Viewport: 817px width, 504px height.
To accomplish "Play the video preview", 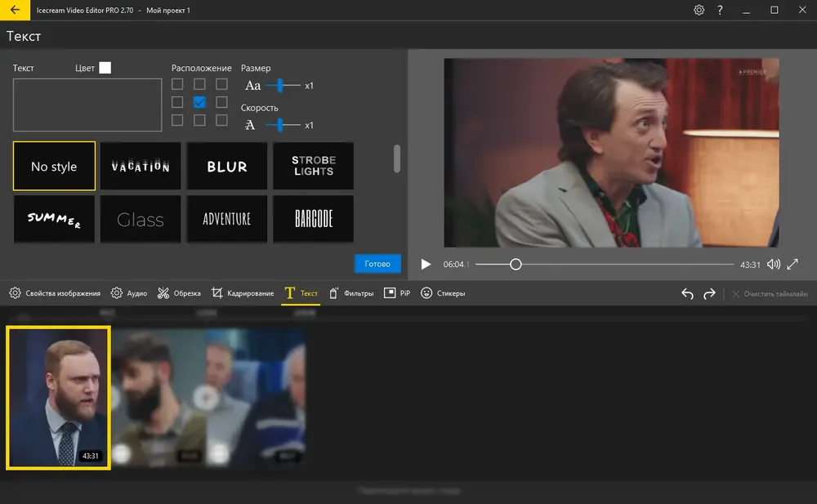I will click(426, 264).
